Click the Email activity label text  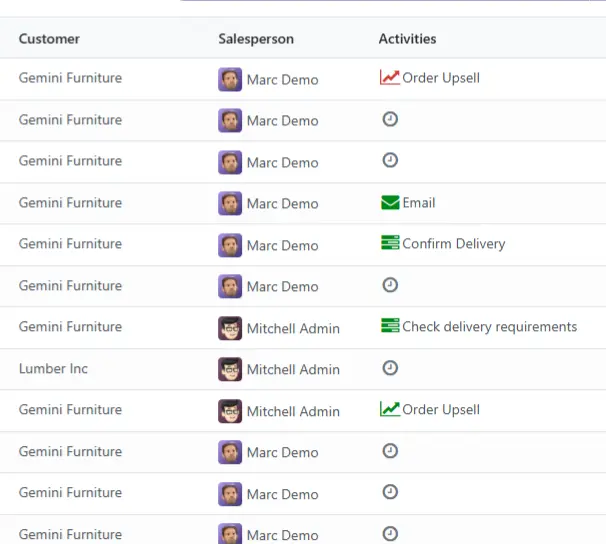[x=419, y=203]
